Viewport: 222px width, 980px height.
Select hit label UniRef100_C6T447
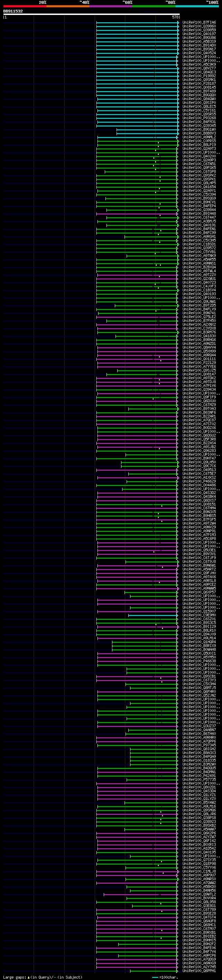click(x=199, y=218)
